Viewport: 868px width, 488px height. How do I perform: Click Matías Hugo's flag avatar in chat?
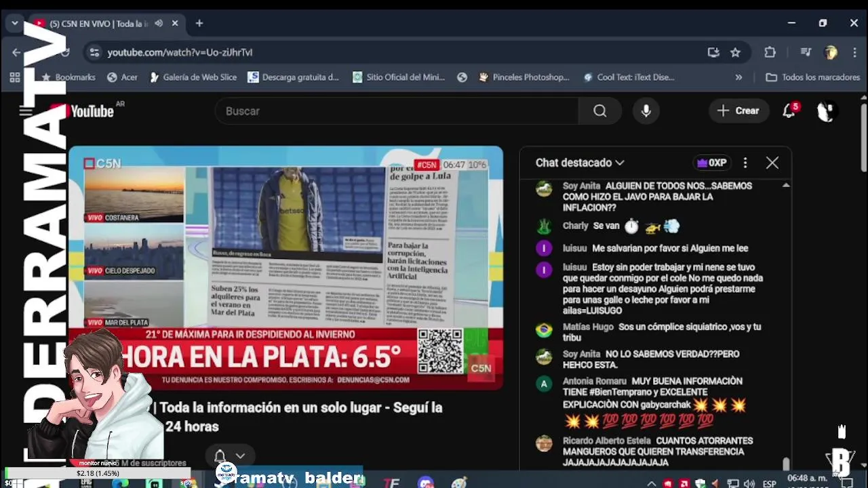tap(544, 329)
